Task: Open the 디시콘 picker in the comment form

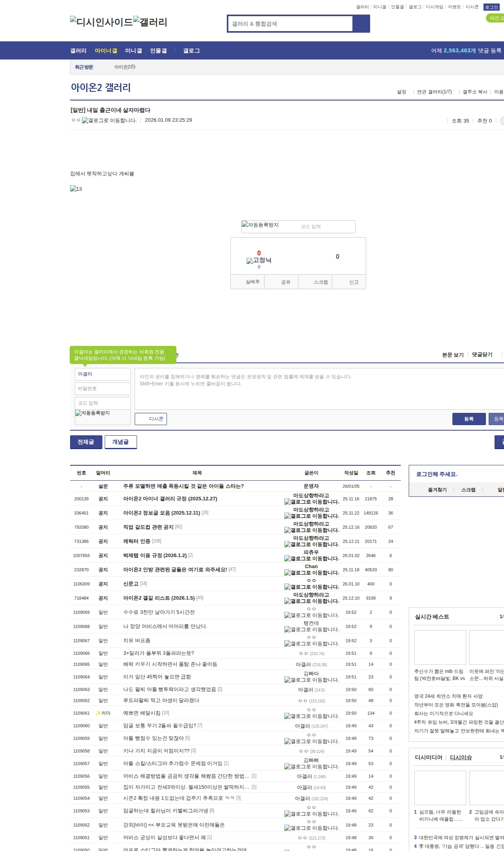Action: tap(151, 419)
